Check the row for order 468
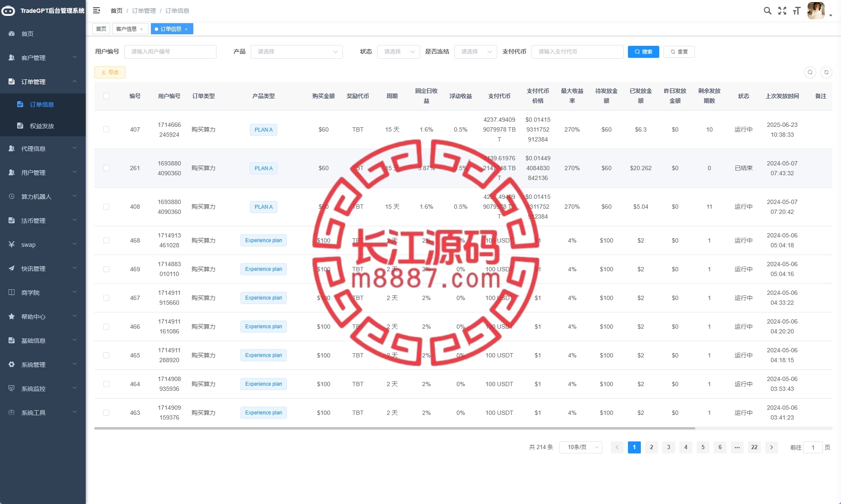 pyautogui.click(x=106, y=240)
